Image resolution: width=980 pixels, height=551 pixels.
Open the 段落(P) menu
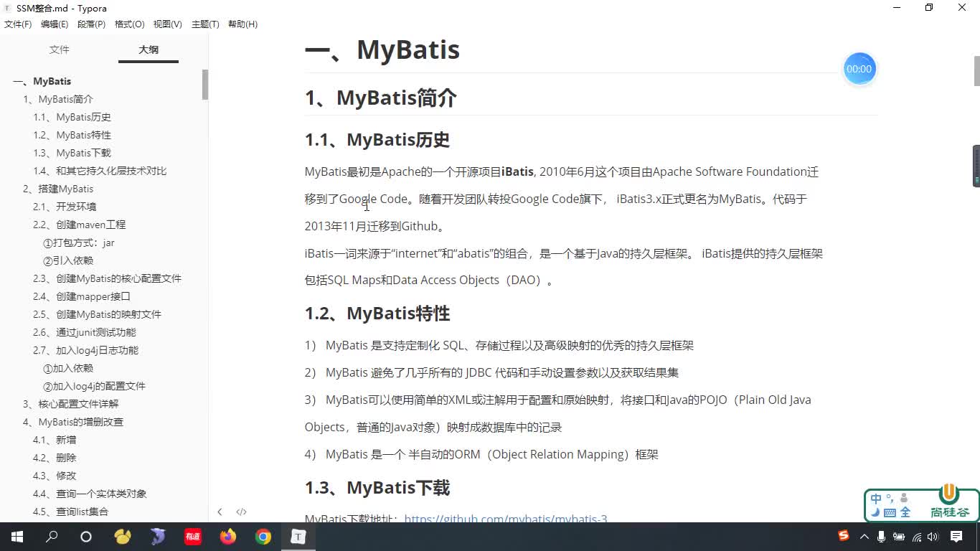[91, 24]
